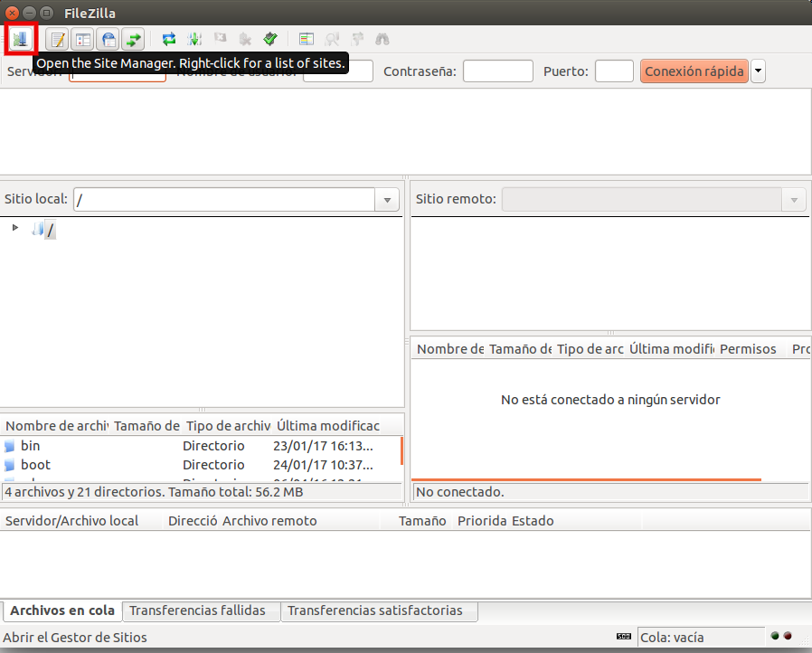Switch to Archivos en cola tab
Viewport: 812px width, 653px height.
62,610
